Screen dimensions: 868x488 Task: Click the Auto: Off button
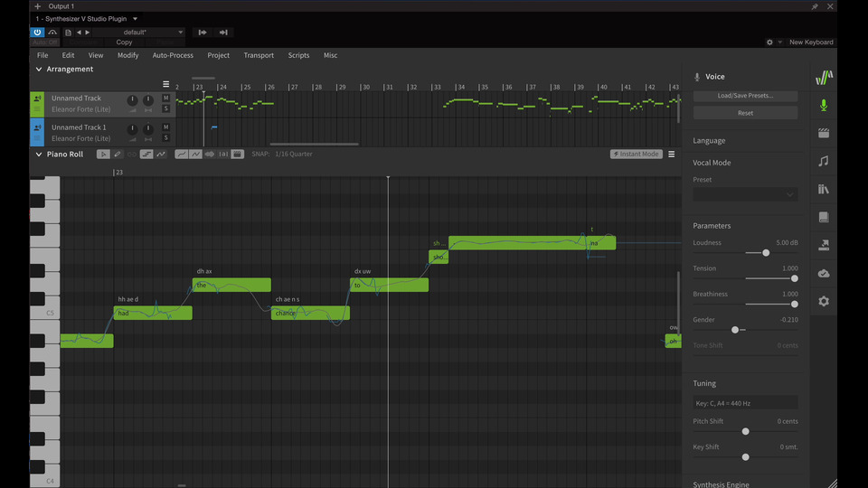(45, 42)
